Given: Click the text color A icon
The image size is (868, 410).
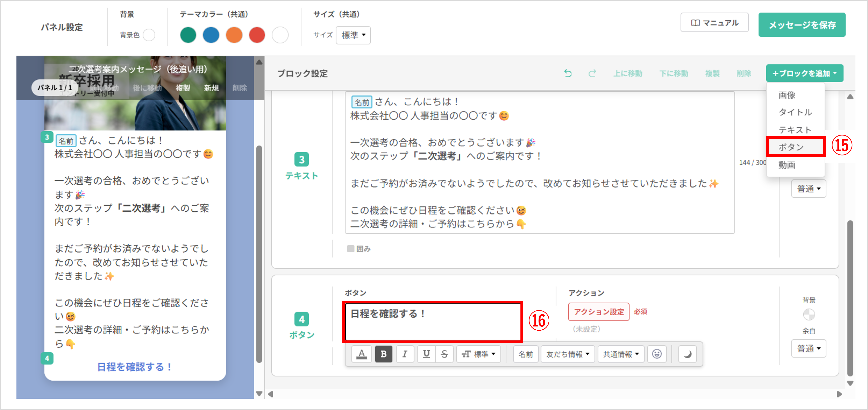Looking at the screenshot, I should (362, 354).
